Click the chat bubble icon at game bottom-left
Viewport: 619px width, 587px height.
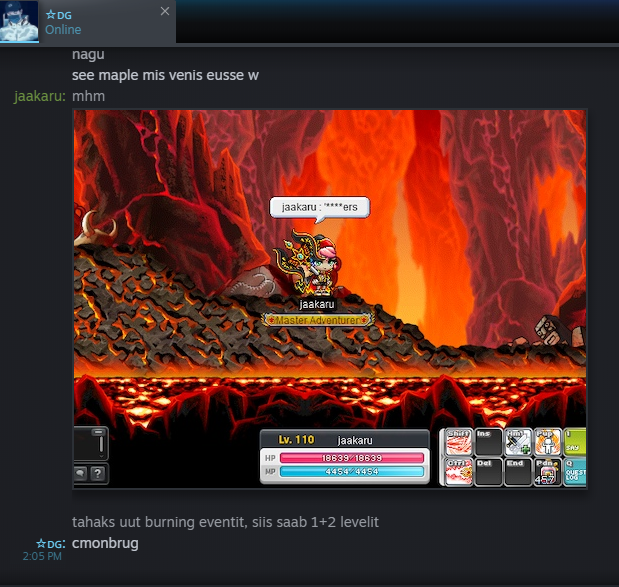pos(81,473)
